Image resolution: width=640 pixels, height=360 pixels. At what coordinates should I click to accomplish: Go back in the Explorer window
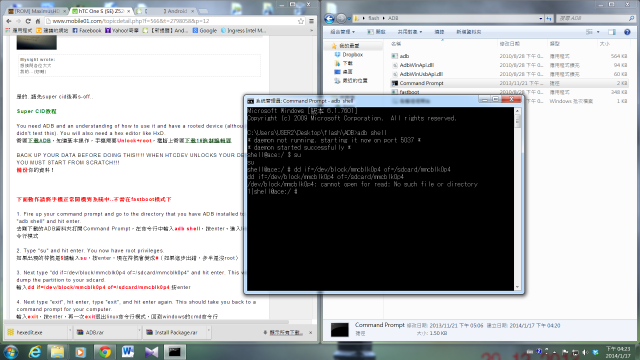[x=329, y=18]
